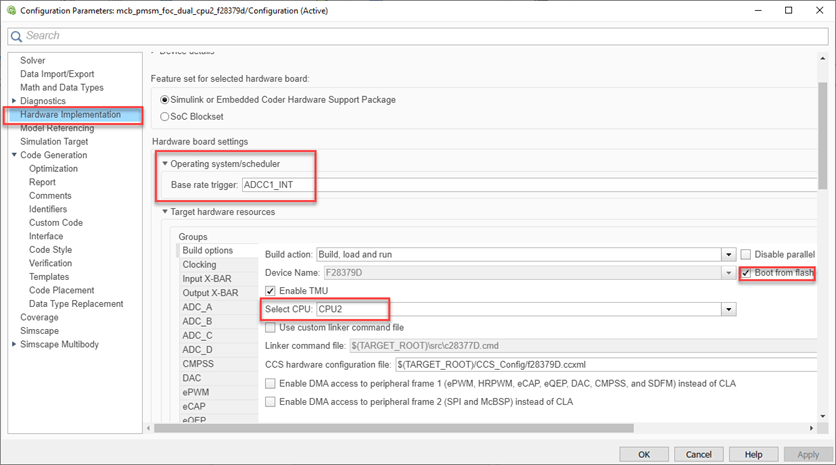
Task: Select the ADC_B group
Action: click(x=218, y=321)
